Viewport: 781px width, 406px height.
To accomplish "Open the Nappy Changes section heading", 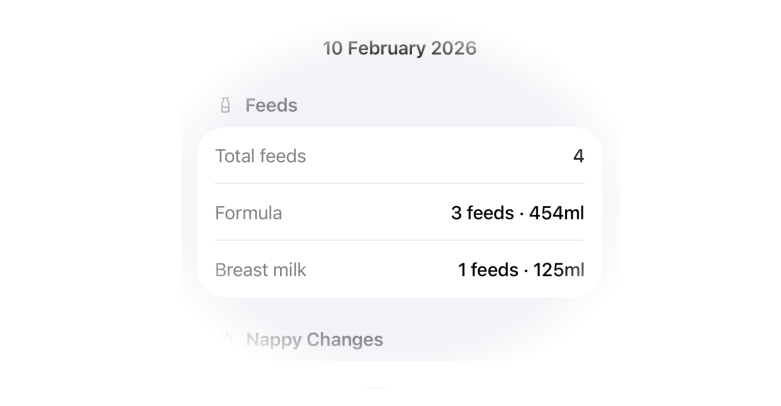I will coord(314,340).
